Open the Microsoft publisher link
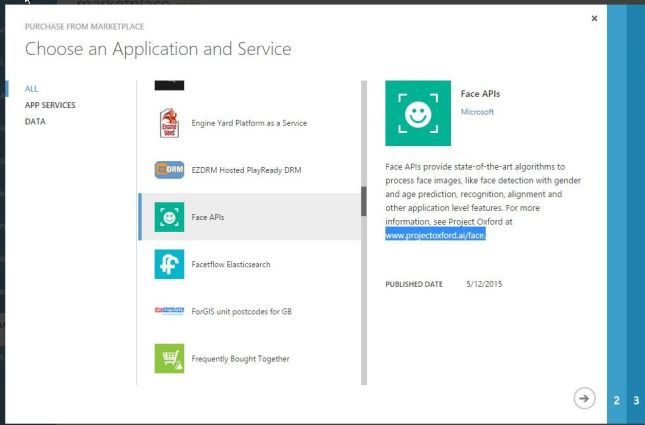Screen dimensions: 645x425 click(x=478, y=113)
